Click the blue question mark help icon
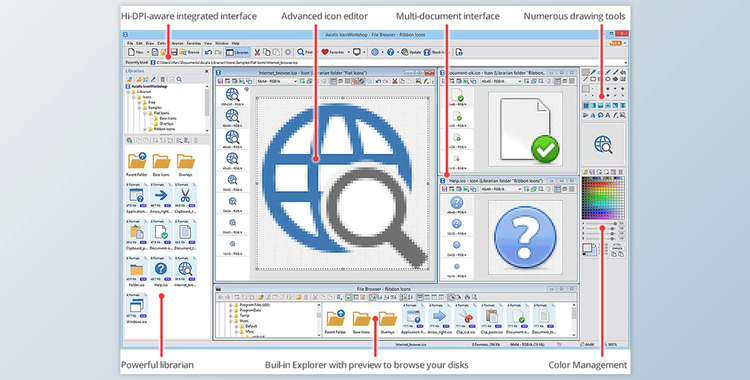Viewport: 750px width, 380px height. click(390, 52)
